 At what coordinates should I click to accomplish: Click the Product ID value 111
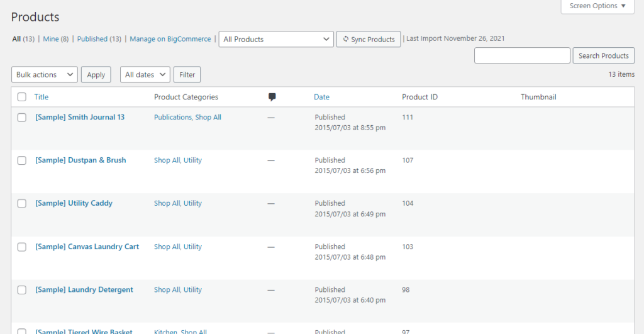point(408,117)
